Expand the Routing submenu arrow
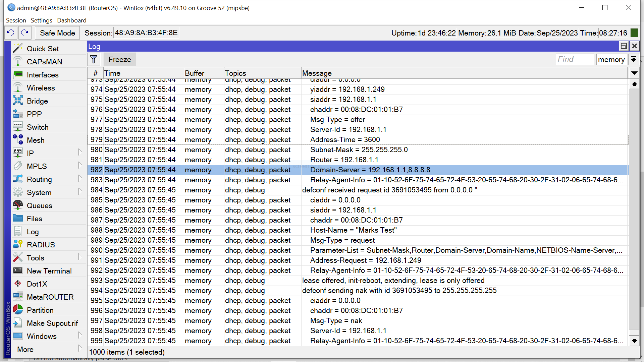This screenshot has height=362, width=644. 80,178
